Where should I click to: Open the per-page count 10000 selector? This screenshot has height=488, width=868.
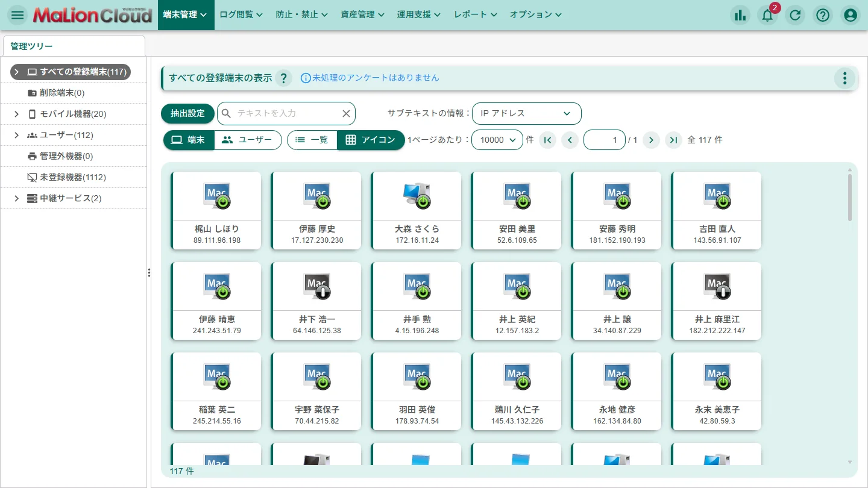497,140
